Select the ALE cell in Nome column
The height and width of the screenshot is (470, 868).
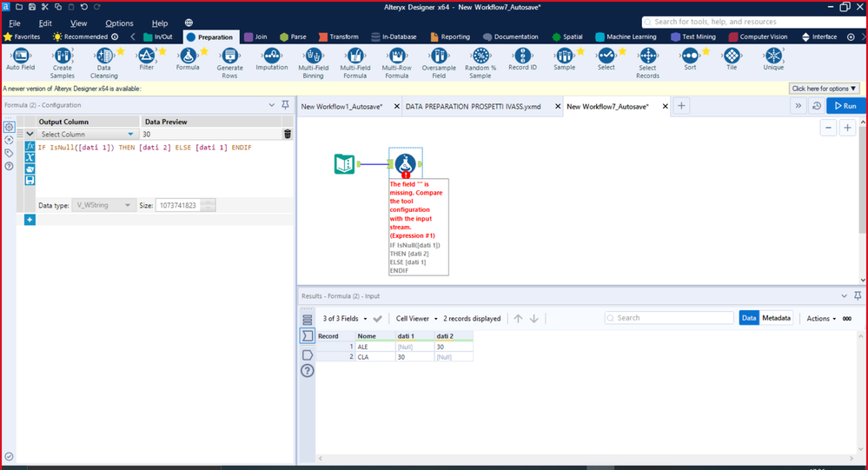click(x=374, y=347)
